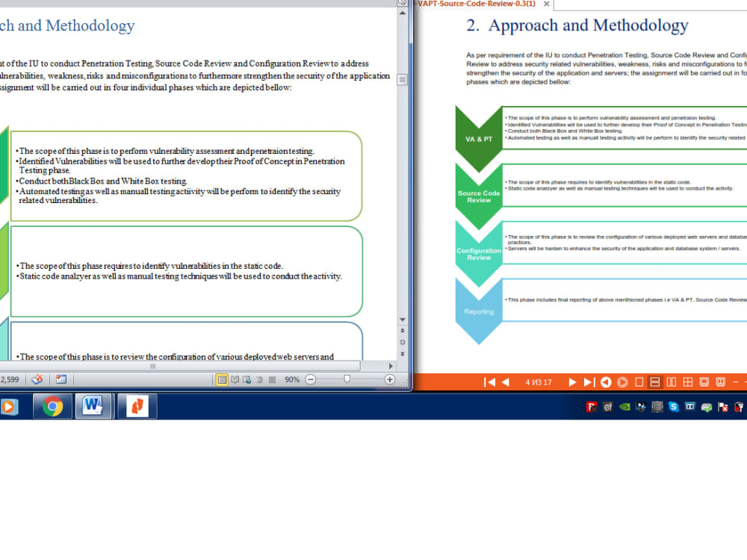Image resolution: width=747 pixels, height=560 pixels.
Task: Switch PDF to continuous facing view
Action: [687, 382]
